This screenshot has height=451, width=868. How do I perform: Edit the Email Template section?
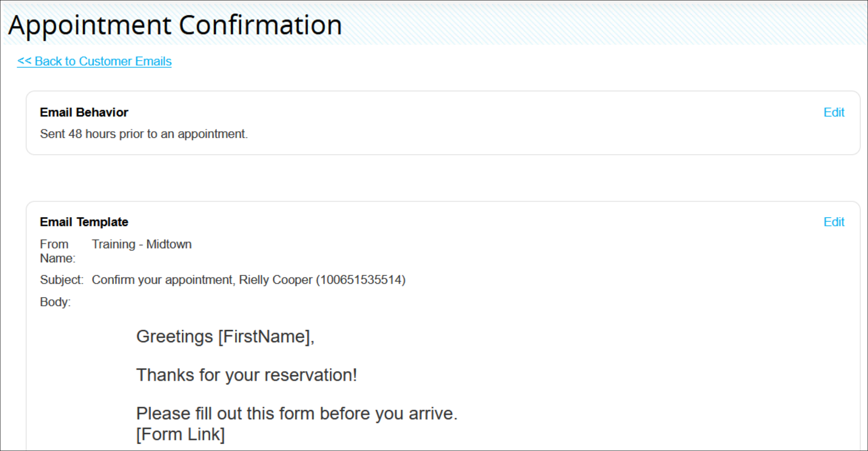click(834, 222)
